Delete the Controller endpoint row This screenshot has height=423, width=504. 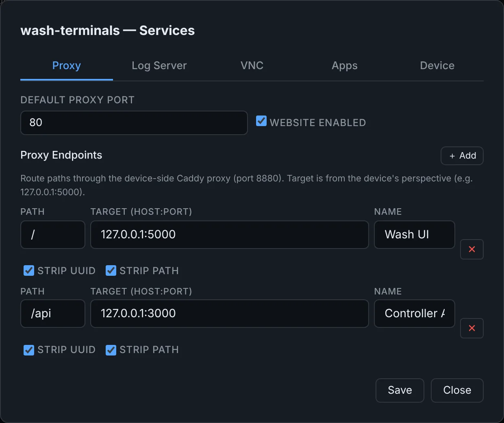coord(471,328)
